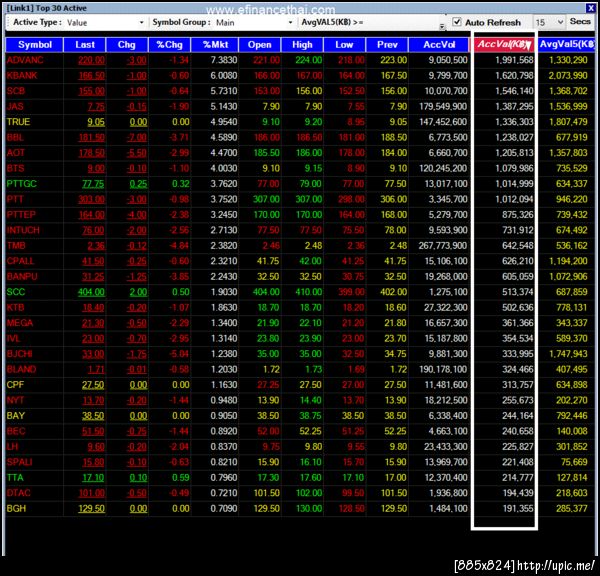Select the KTB symbol
The width and height of the screenshot is (600, 576).
pyautogui.click(x=15, y=307)
